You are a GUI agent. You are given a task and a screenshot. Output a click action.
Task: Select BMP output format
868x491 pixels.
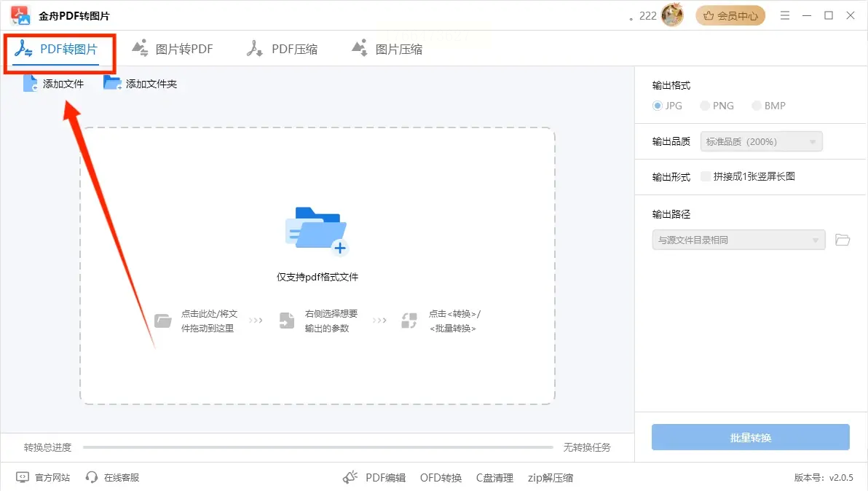768,106
